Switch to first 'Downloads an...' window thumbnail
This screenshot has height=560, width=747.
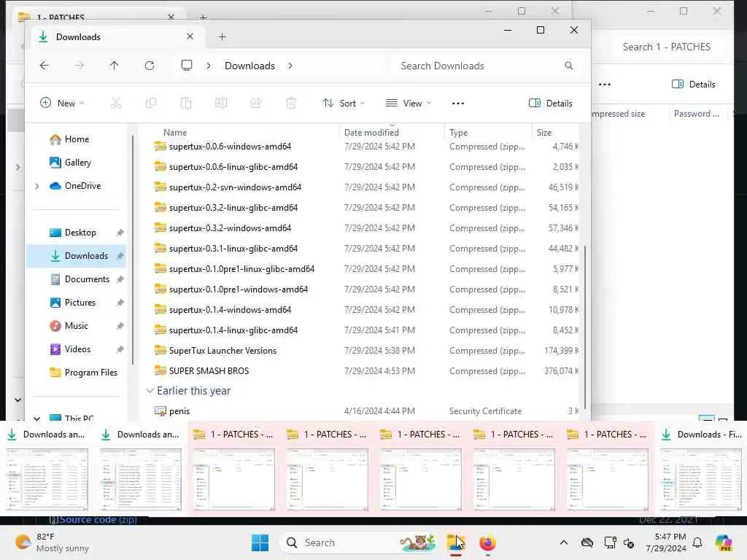[x=47, y=470]
